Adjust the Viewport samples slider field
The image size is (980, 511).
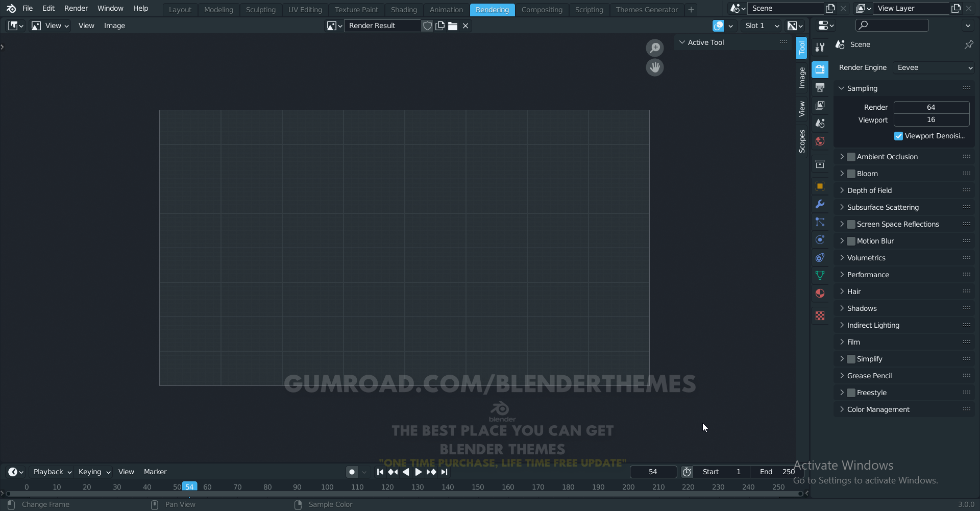coord(932,120)
